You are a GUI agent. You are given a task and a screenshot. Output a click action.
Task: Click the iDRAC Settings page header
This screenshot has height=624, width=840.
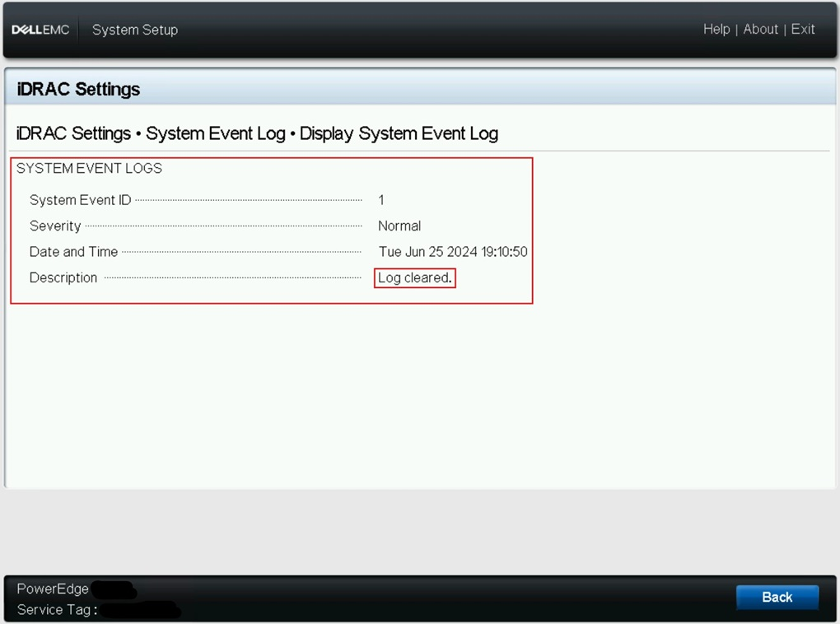pyautogui.click(x=77, y=89)
